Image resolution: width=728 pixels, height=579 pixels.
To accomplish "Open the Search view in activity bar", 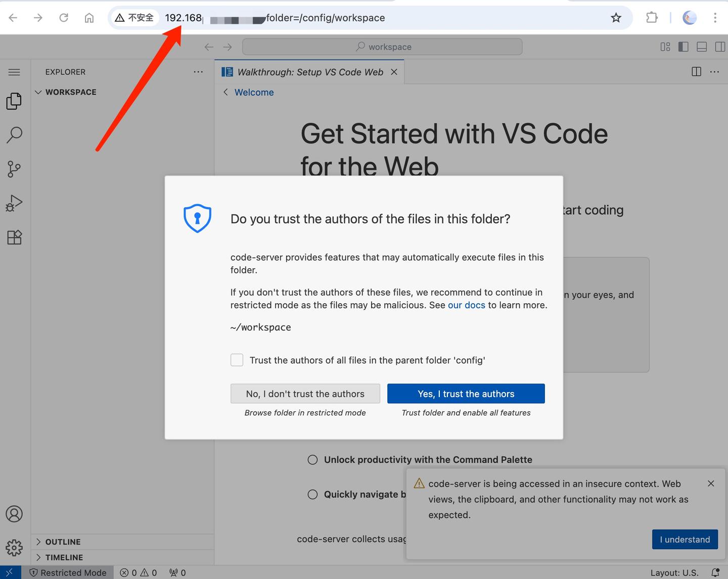I will (x=14, y=135).
